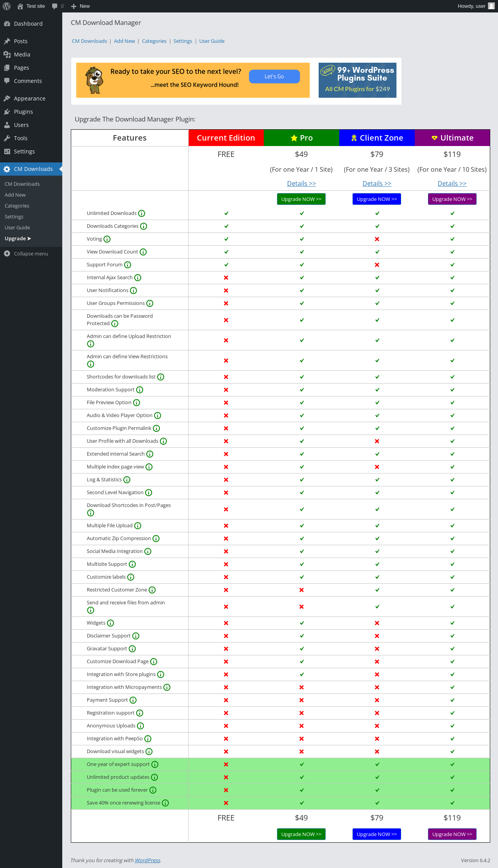Click the New content plus icon
Screen dimensions: 498x868
click(74, 6)
